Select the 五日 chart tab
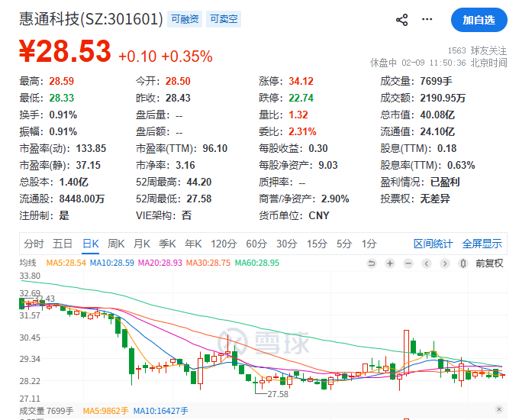The height and width of the screenshot is (420, 519). tap(63, 244)
